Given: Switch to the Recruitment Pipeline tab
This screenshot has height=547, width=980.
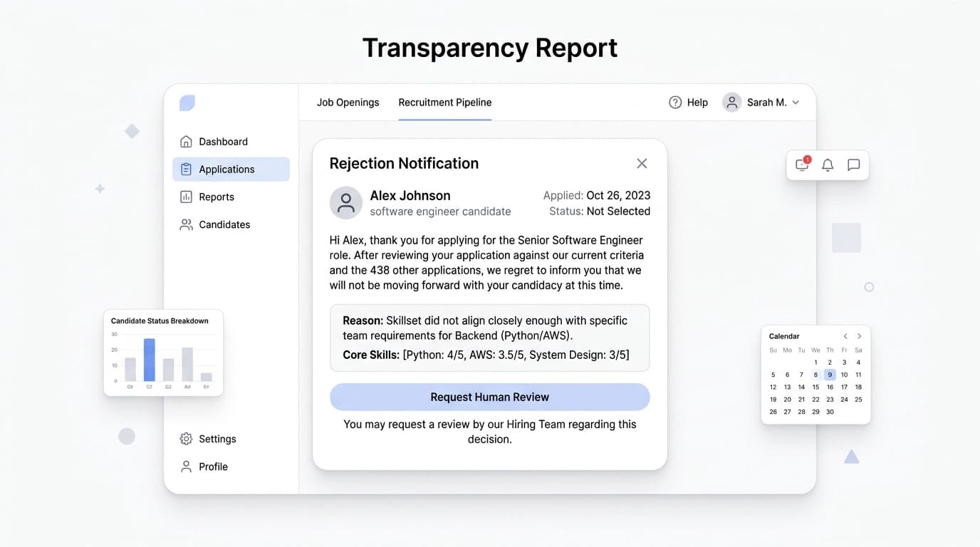Looking at the screenshot, I should (444, 102).
